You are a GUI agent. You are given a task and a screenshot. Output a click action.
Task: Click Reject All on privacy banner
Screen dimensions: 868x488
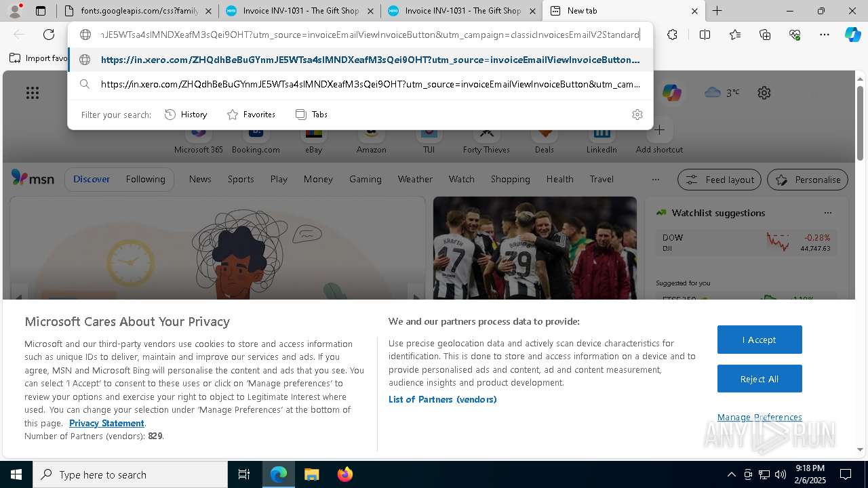759,379
